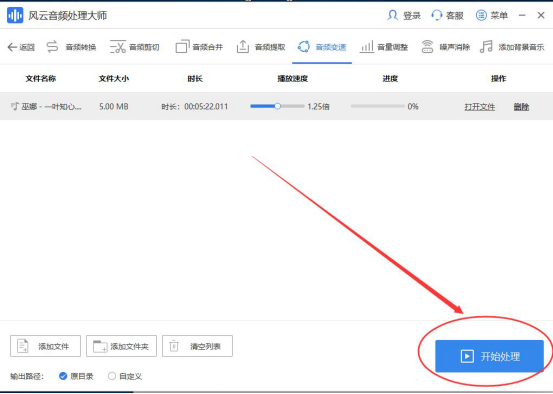Open the 菜单 menu icon
The height and width of the screenshot is (394, 553).
pos(481,15)
